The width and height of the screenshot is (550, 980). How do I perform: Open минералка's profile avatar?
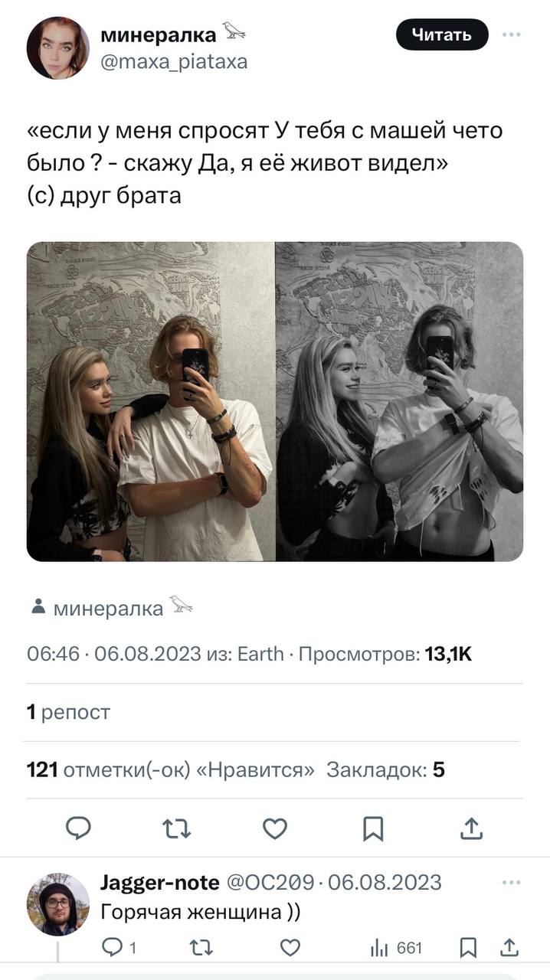point(57,47)
